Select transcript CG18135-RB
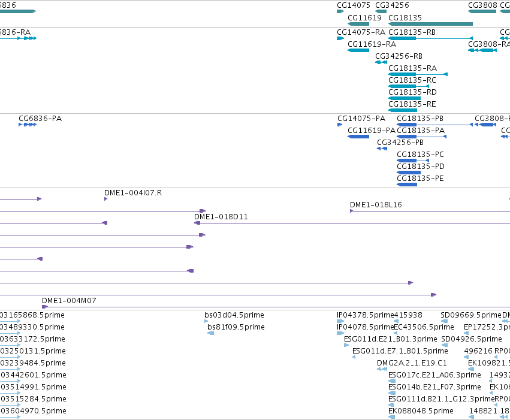 point(412,32)
